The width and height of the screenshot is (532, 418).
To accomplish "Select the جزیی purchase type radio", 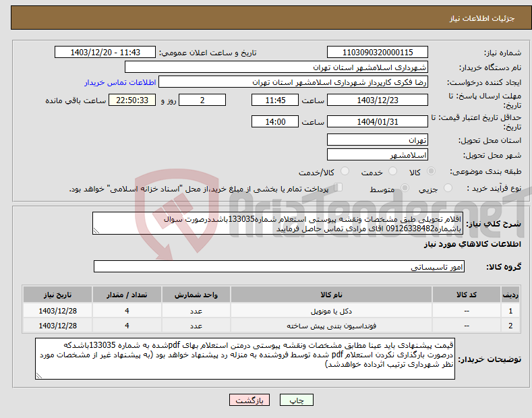I will pyautogui.click(x=448, y=188).
